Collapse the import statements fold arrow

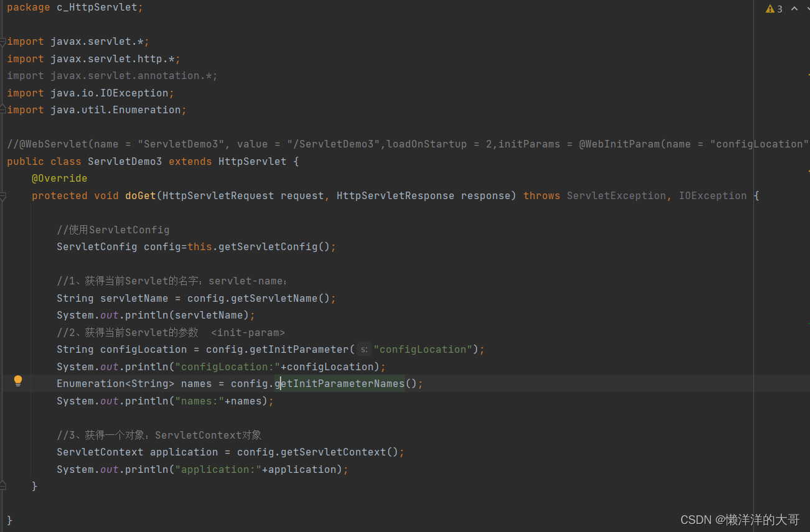[2, 41]
